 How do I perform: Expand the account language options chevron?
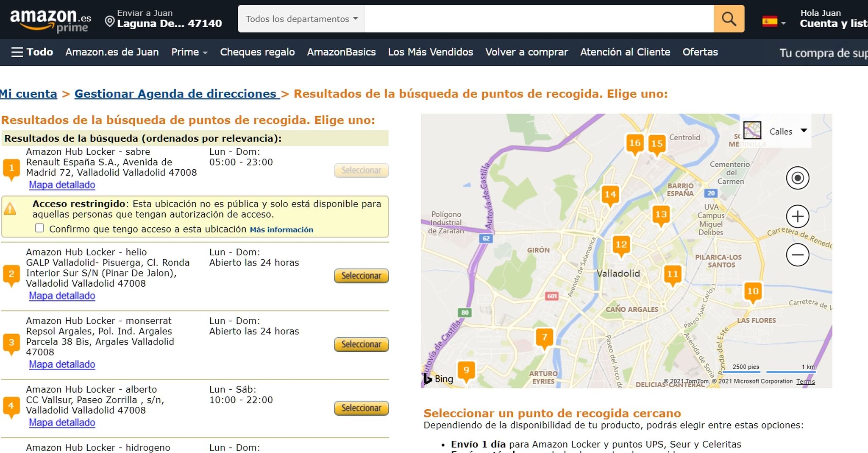click(x=782, y=23)
